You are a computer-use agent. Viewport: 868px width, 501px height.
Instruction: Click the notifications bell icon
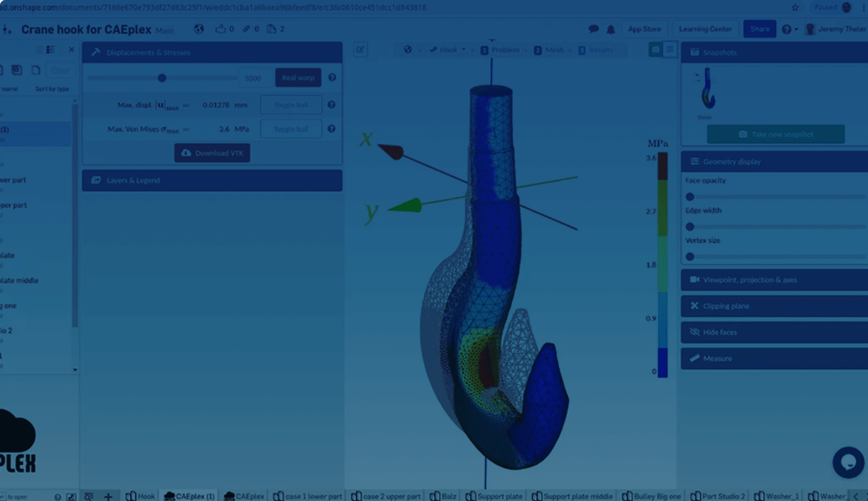point(611,29)
